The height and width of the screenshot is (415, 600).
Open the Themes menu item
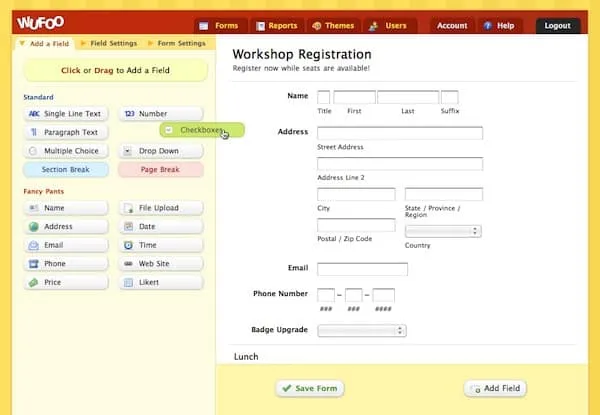click(x=332, y=26)
